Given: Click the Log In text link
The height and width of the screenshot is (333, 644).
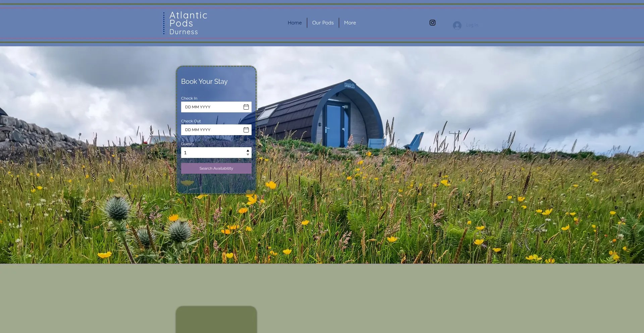Looking at the screenshot, I should click(472, 25).
